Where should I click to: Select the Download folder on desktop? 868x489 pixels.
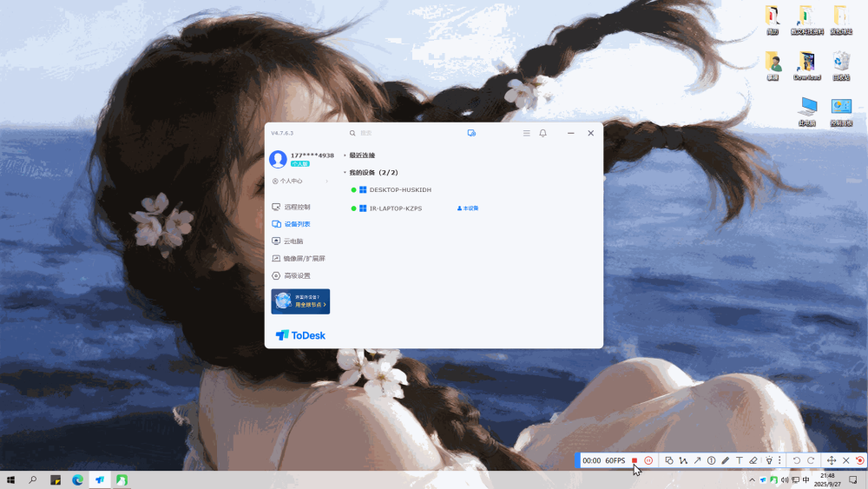(806, 67)
